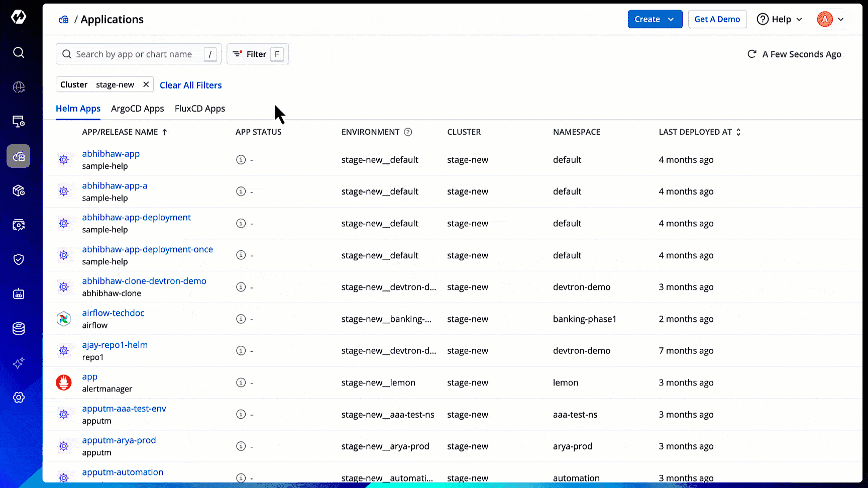Click the app status info icon for abhibhaw-app

pyautogui.click(x=241, y=159)
